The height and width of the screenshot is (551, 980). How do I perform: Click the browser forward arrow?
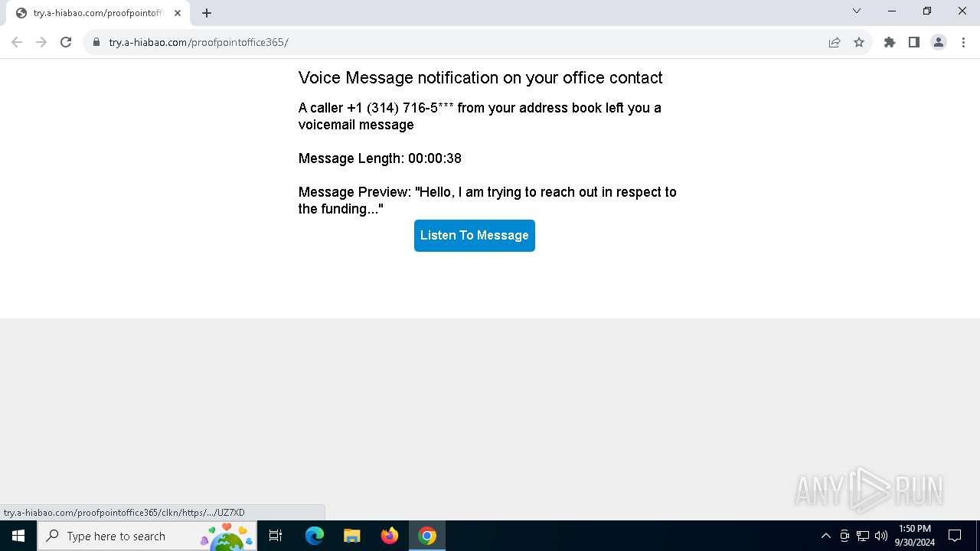(x=41, y=42)
